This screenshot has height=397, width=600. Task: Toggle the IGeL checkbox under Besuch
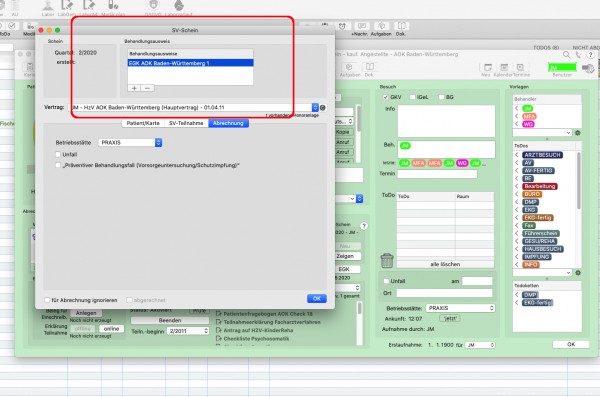coord(412,97)
